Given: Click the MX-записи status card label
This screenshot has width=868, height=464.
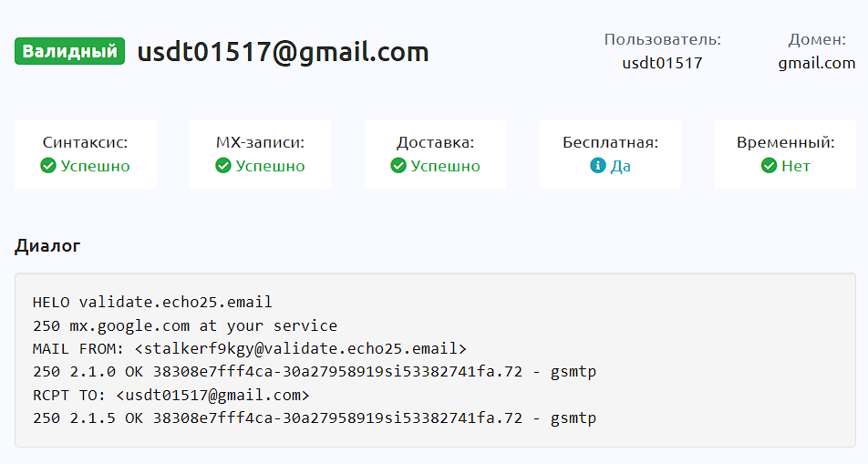Looking at the screenshot, I should click(x=260, y=143).
